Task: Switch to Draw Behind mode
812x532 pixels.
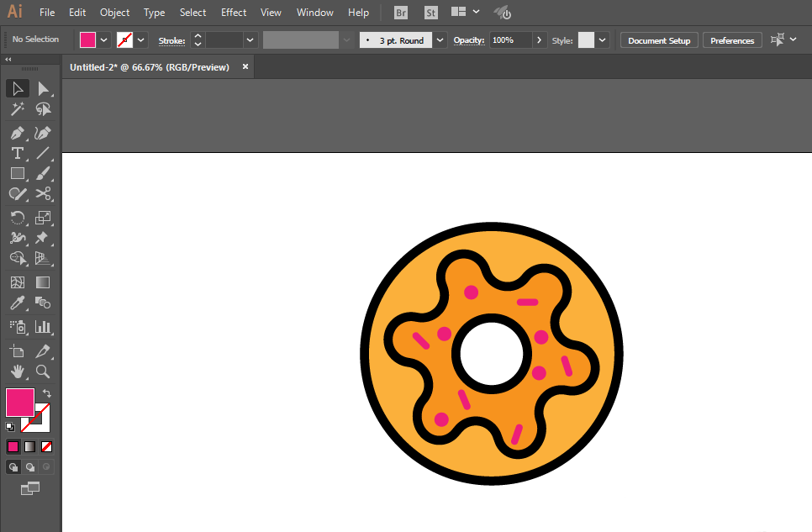Action: pos(30,466)
